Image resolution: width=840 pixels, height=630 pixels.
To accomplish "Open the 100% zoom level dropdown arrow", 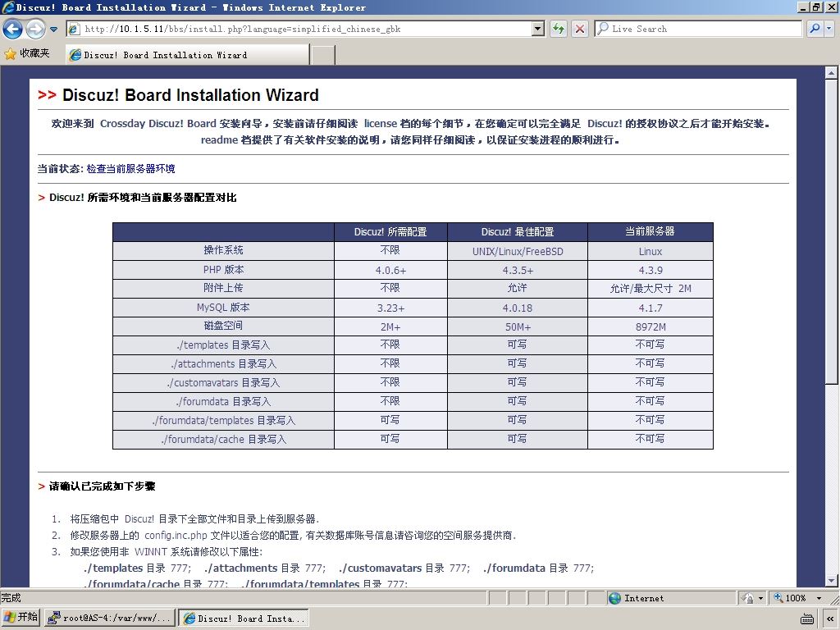I will (x=819, y=598).
